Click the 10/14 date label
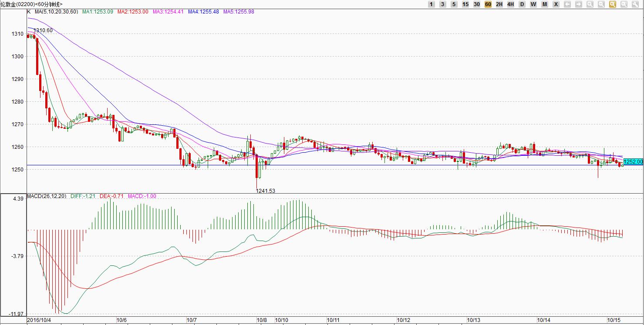The width and height of the screenshot is (644, 325). coord(544,320)
